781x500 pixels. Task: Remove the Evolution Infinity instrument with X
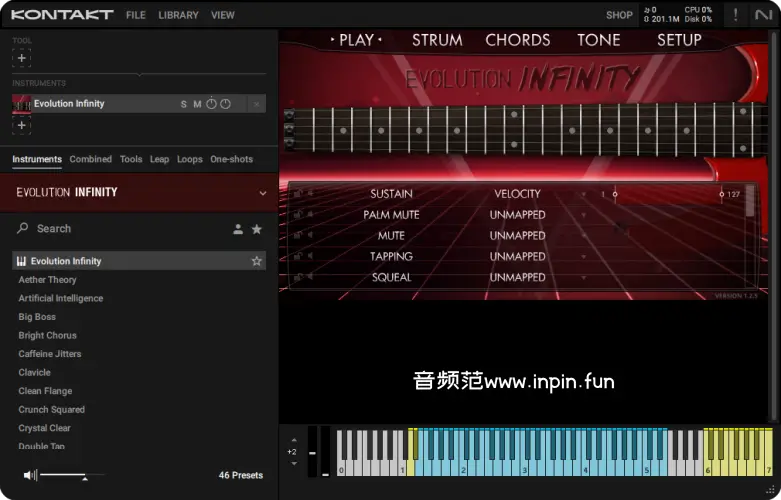[257, 104]
